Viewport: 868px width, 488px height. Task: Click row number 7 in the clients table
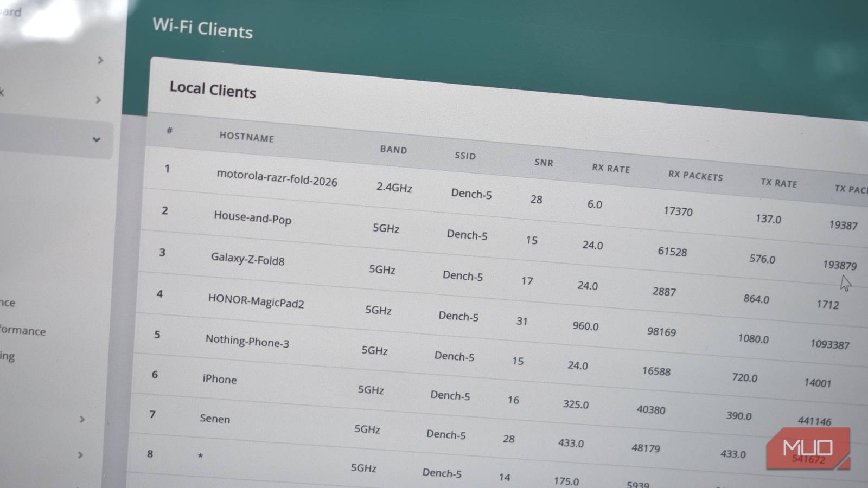pos(152,414)
